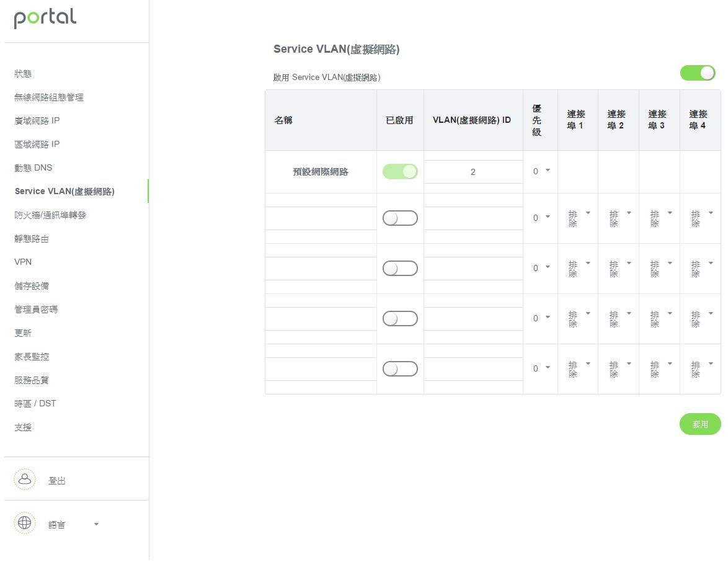Click the name field of third VLAN entry
Viewport: 728px width, 562px height.
pyautogui.click(x=321, y=269)
